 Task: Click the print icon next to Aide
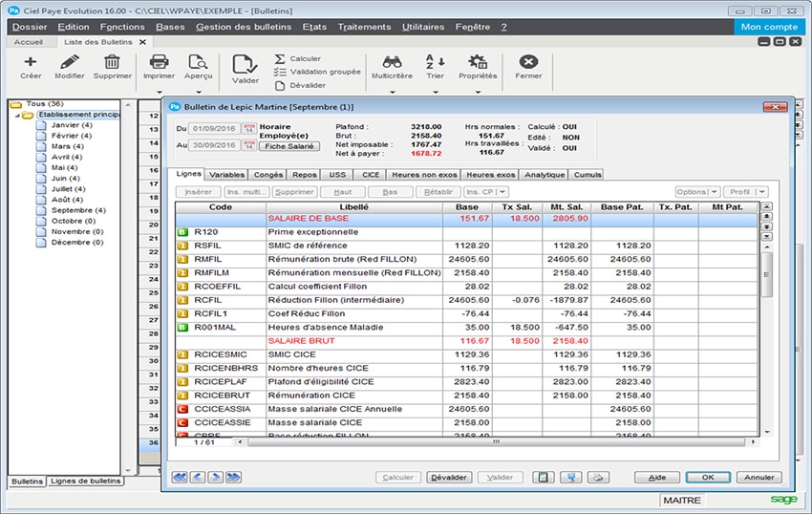[598, 477]
